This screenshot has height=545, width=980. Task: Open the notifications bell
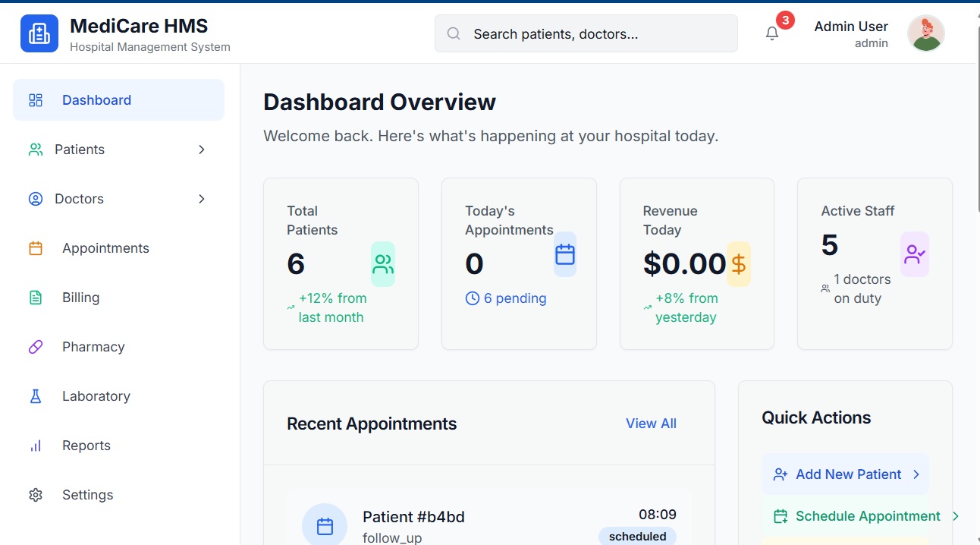click(772, 33)
